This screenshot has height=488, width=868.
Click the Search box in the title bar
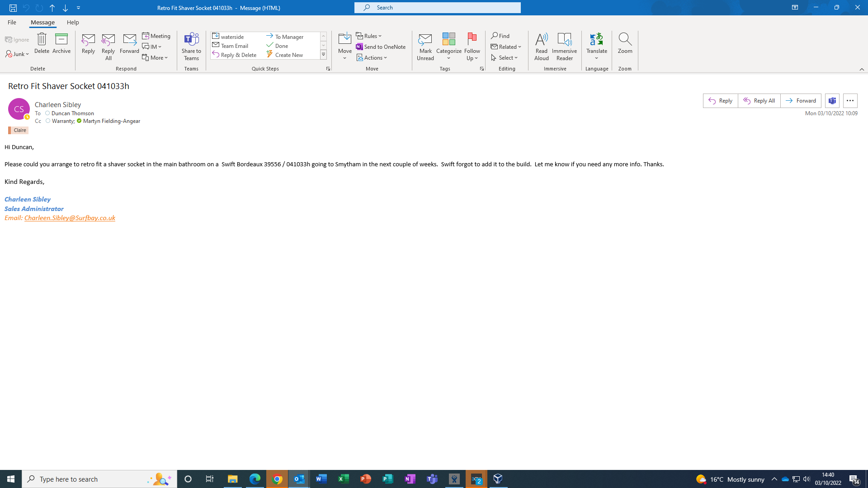coord(437,8)
